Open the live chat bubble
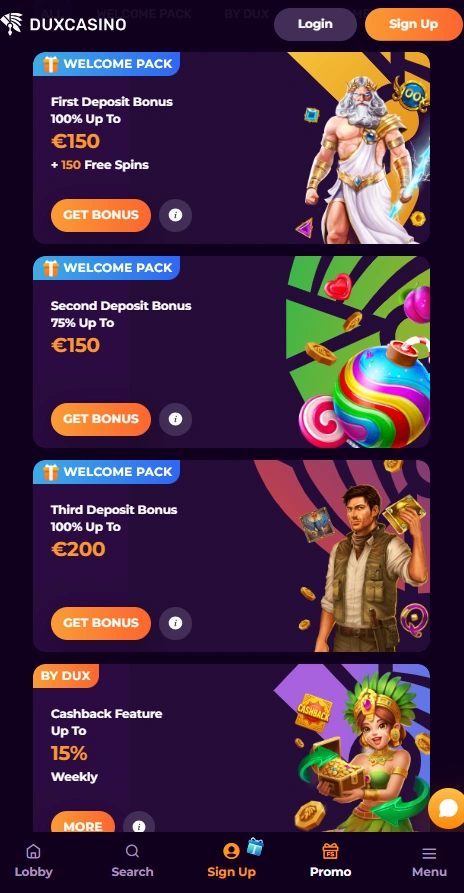The image size is (464, 893). pyautogui.click(x=447, y=808)
